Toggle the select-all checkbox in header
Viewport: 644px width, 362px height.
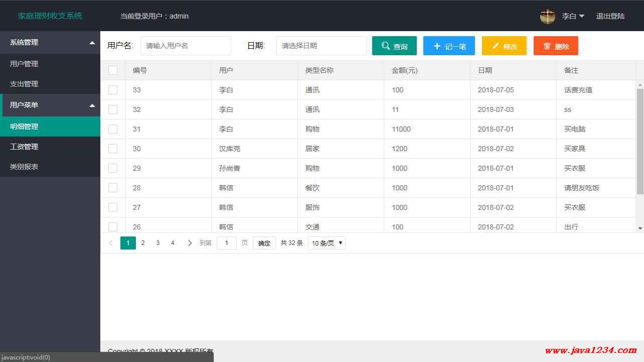tap(113, 70)
